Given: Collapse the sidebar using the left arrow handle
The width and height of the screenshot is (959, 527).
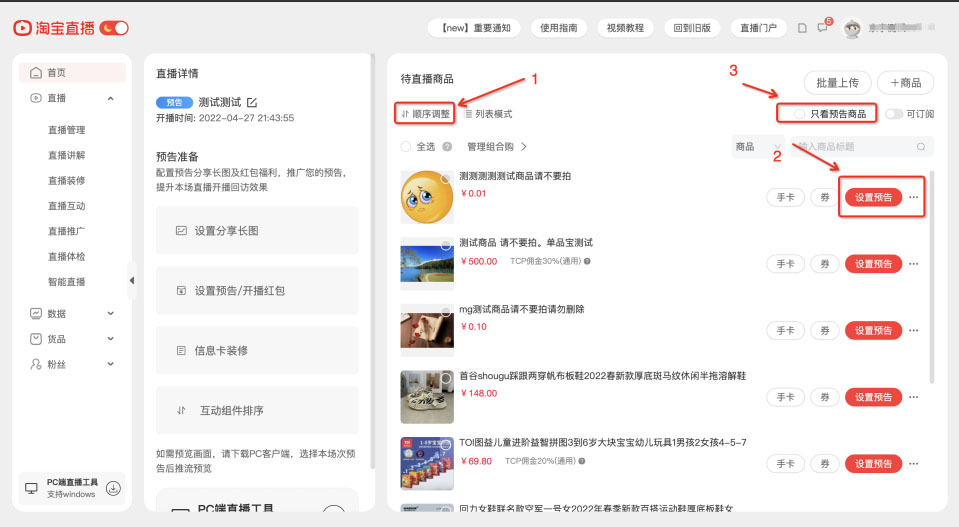Looking at the screenshot, I should point(132,281).
